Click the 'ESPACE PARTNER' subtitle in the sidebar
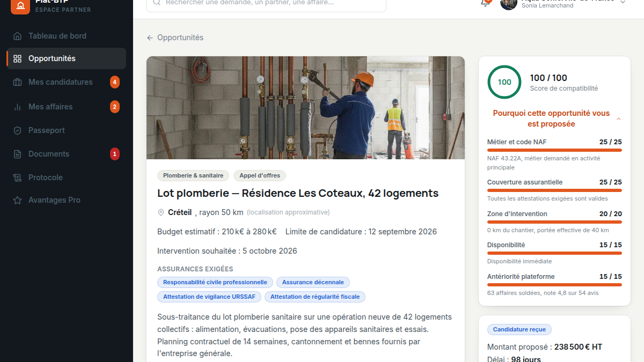Viewport: 644px width, 362px height. [63, 10]
